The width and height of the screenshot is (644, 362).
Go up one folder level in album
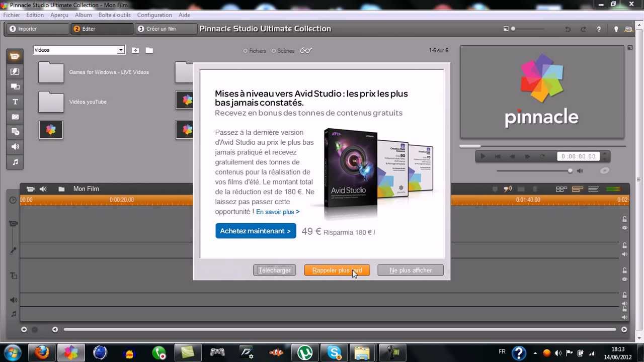tap(135, 50)
